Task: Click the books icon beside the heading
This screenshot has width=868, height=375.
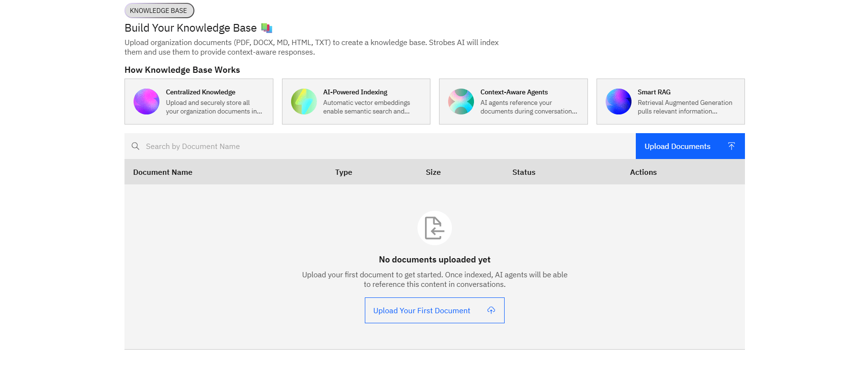Action: [267, 28]
